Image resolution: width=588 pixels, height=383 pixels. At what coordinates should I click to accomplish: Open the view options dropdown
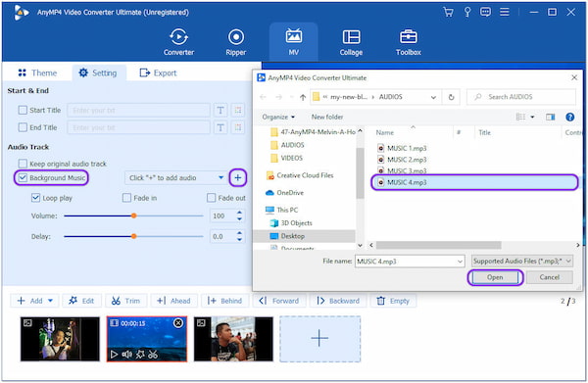(x=532, y=117)
